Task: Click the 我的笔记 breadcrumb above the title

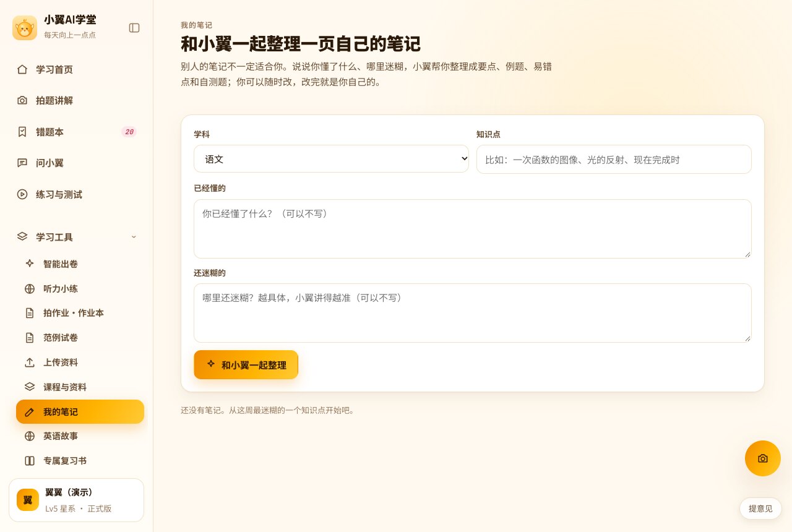Action: click(196, 25)
